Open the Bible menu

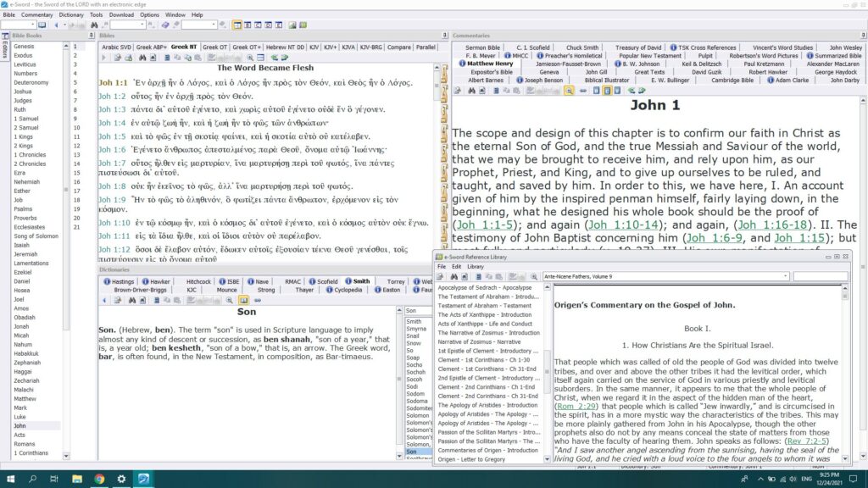click(x=8, y=15)
